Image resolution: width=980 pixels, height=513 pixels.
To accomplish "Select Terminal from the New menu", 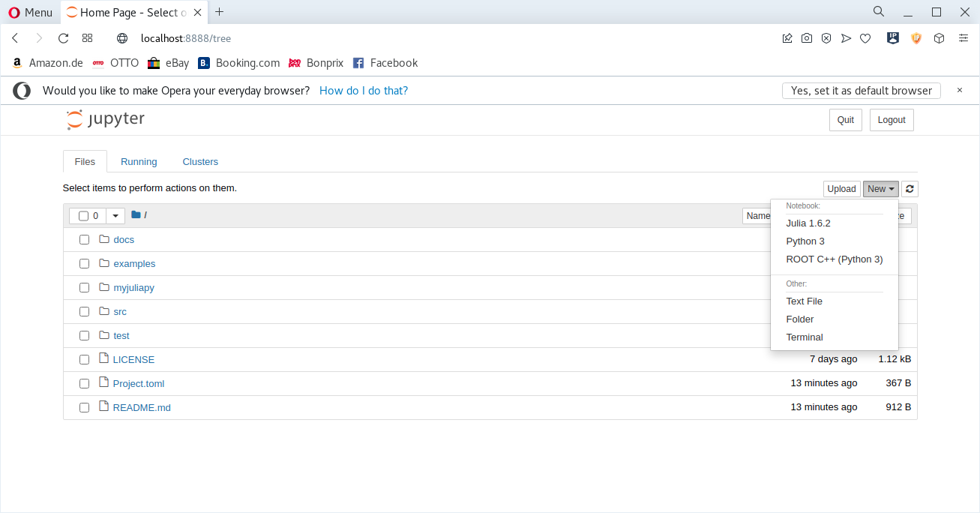I will [x=805, y=337].
